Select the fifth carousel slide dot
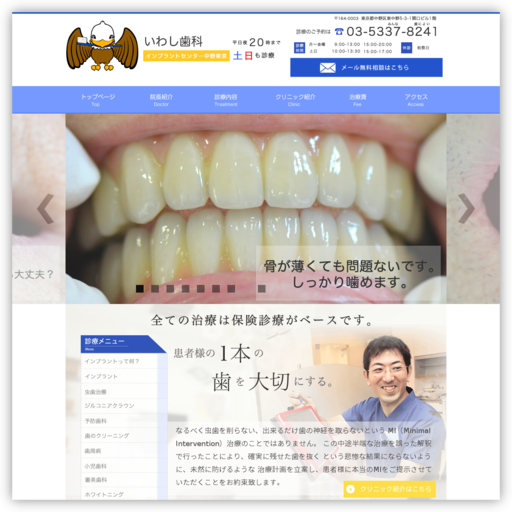 pos(201,289)
